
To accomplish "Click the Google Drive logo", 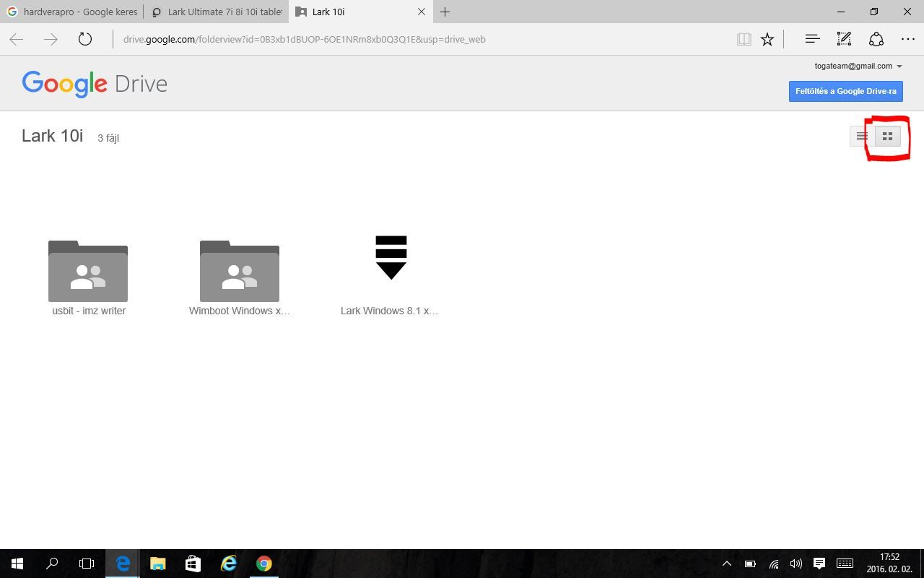I will (x=95, y=84).
